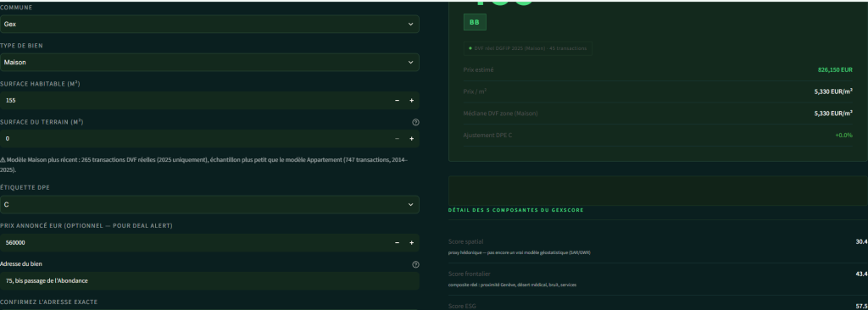Increase prix annoncé with plus button

tap(411, 242)
